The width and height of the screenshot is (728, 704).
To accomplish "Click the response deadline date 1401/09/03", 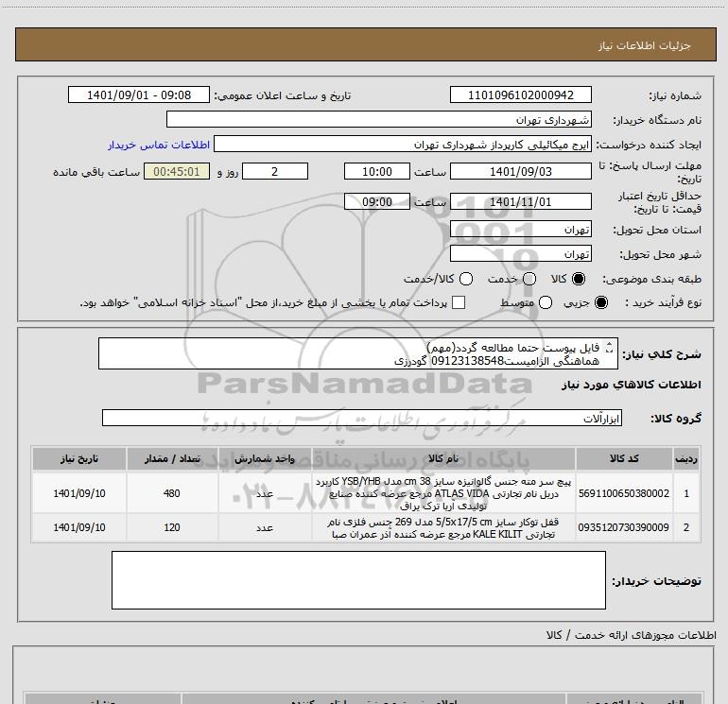I will (x=520, y=171).
